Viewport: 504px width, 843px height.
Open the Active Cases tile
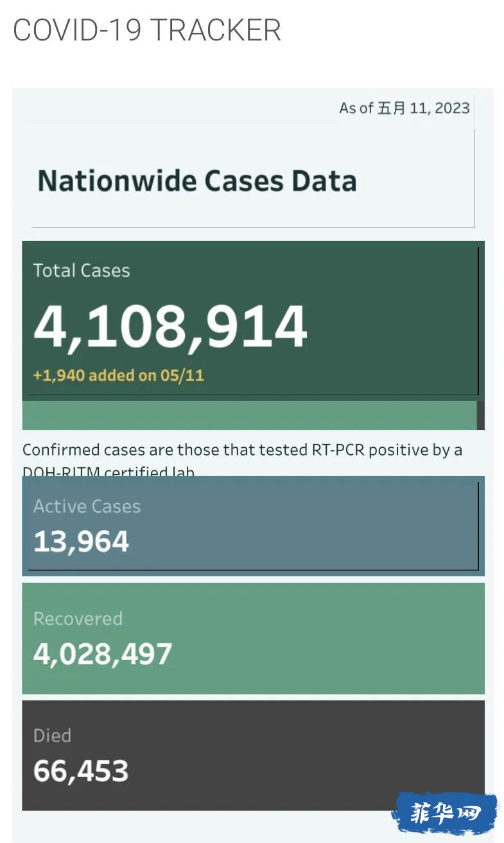click(253, 526)
